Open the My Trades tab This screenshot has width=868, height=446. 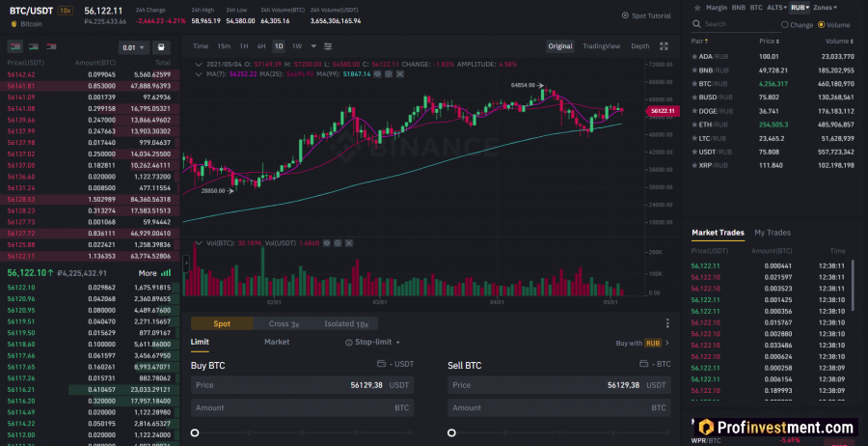[773, 233]
